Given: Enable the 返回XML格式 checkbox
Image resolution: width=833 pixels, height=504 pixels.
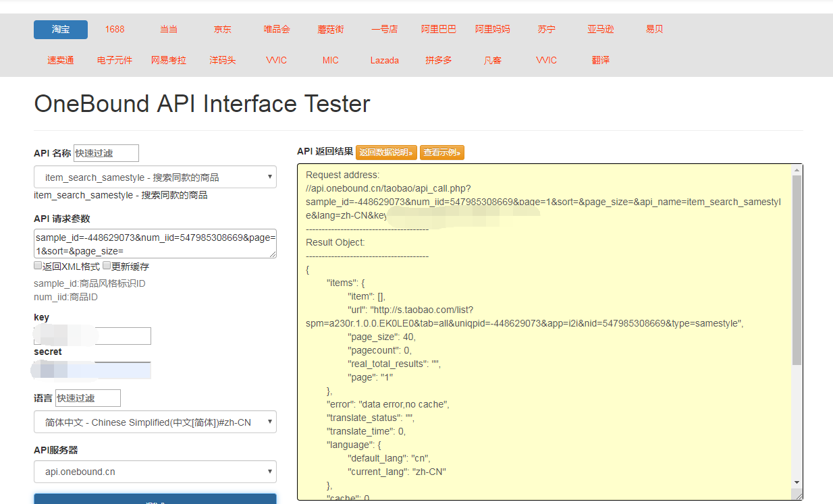Looking at the screenshot, I should click(x=38, y=267).
